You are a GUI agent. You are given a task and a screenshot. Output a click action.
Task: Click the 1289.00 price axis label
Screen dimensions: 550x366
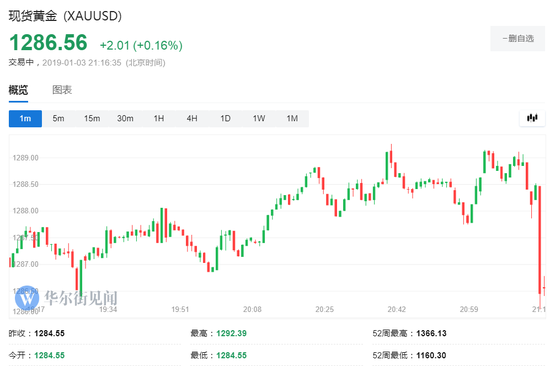pos(26,158)
